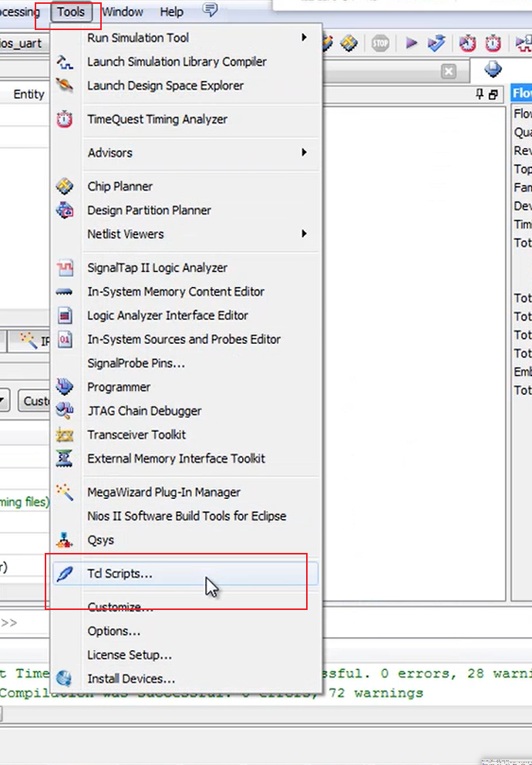This screenshot has height=765, width=532.
Task: Expand Run Simulation Tool submenu
Action: (x=186, y=38)
